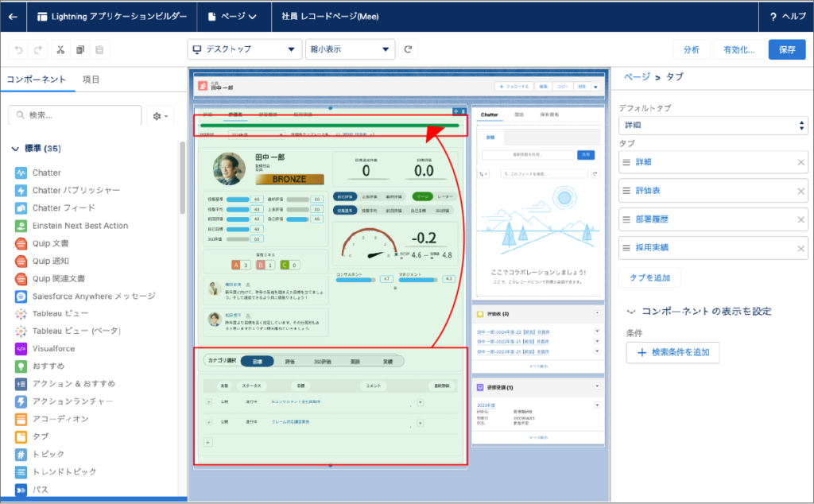Select the 目標 category pill

pos(258,361)
